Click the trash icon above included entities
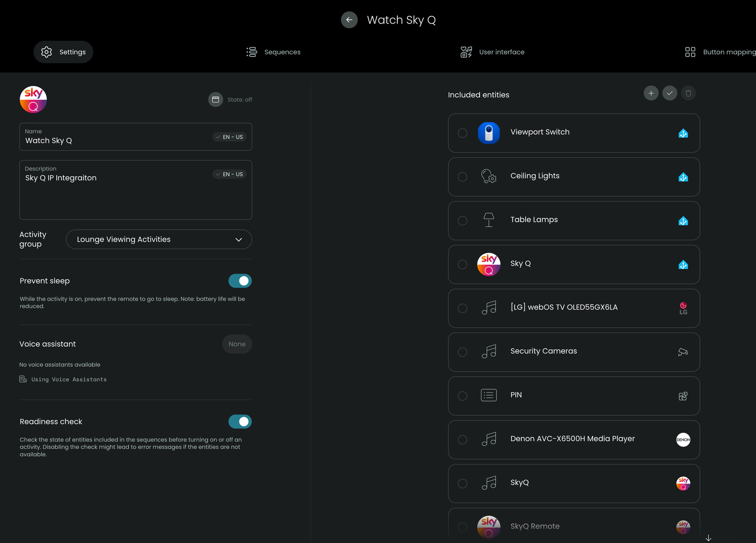The height and width of the screenshot is (543, 756). (x=688, y=93)
